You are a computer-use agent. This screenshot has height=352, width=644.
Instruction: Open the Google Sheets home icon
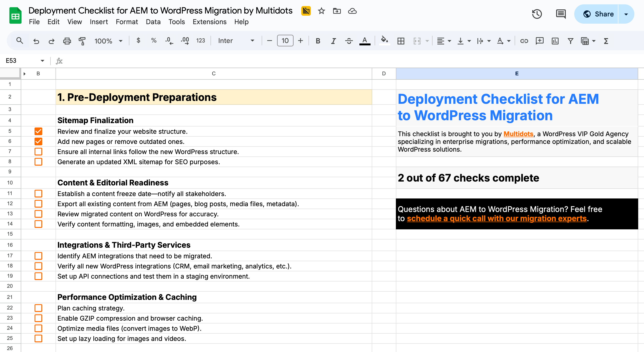pos(15,15)
